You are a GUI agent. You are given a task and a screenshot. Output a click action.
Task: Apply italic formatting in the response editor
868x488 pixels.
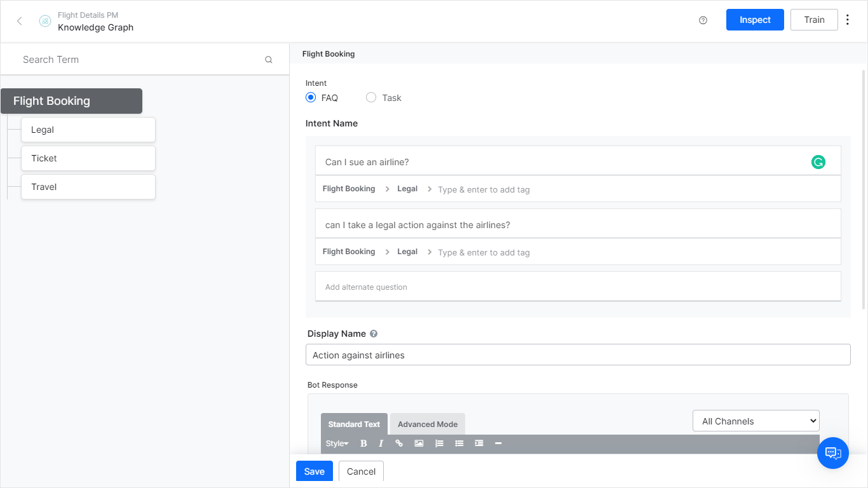coord(381,443)
